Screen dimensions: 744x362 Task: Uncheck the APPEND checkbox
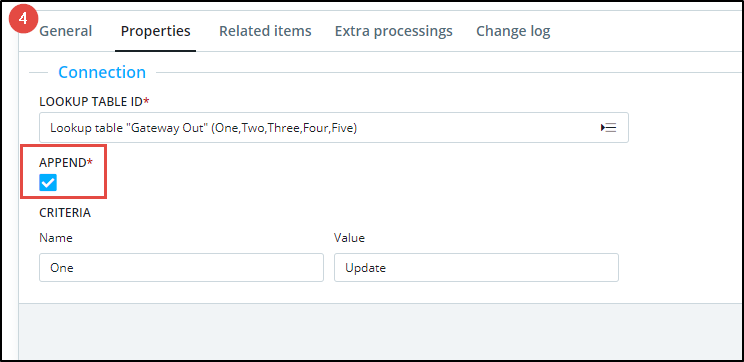(x=48, y=183)
